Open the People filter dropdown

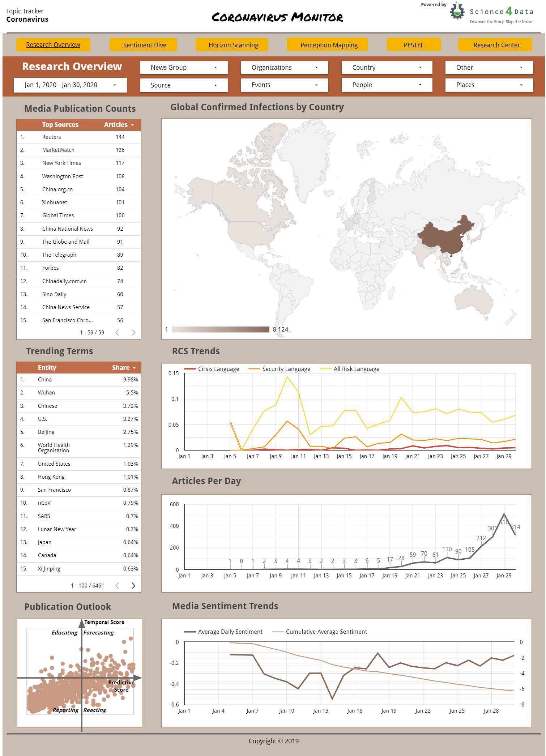[x=387, y=85]
